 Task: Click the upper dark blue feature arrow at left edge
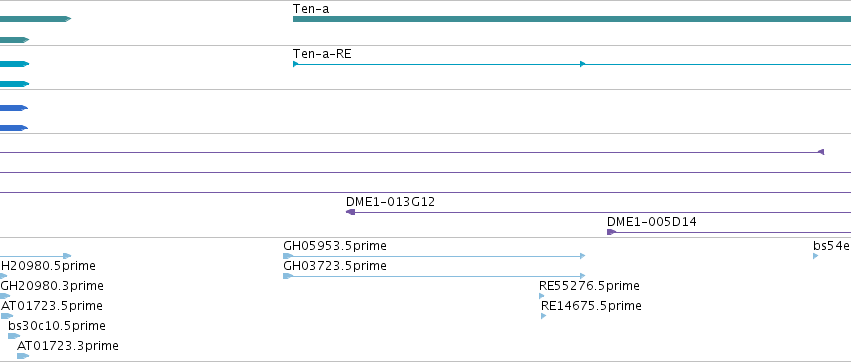point(14,108)
